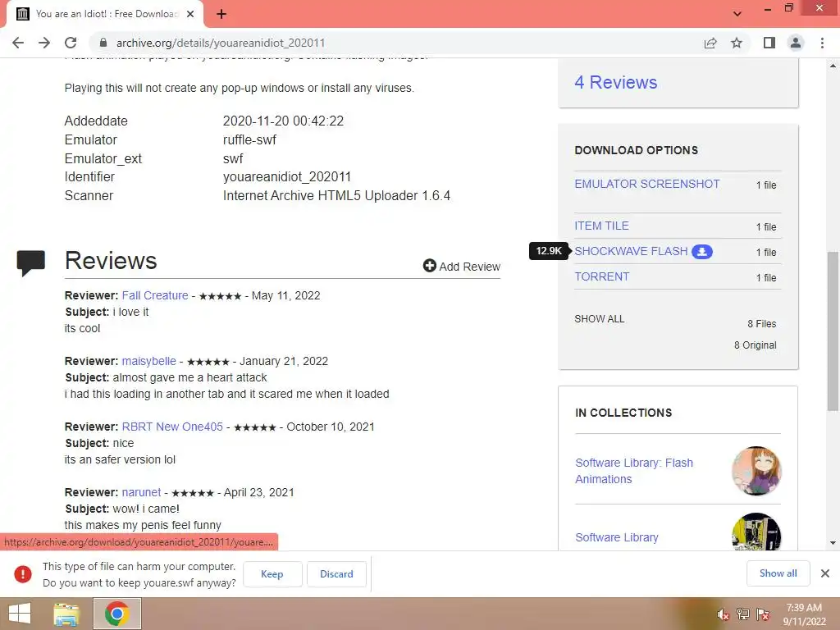Open Action Center flag icon
This screenshot has width=840, height=630.
coord(763,614)
